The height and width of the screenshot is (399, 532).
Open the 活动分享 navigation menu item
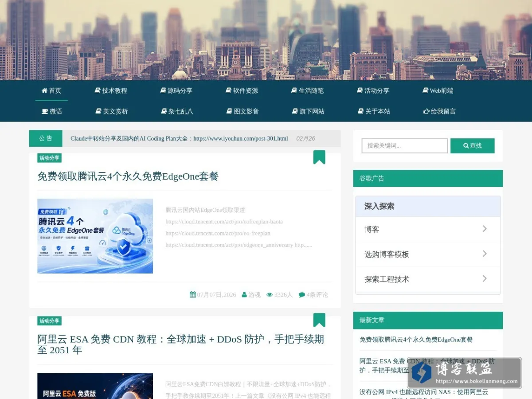coord(373,90)
